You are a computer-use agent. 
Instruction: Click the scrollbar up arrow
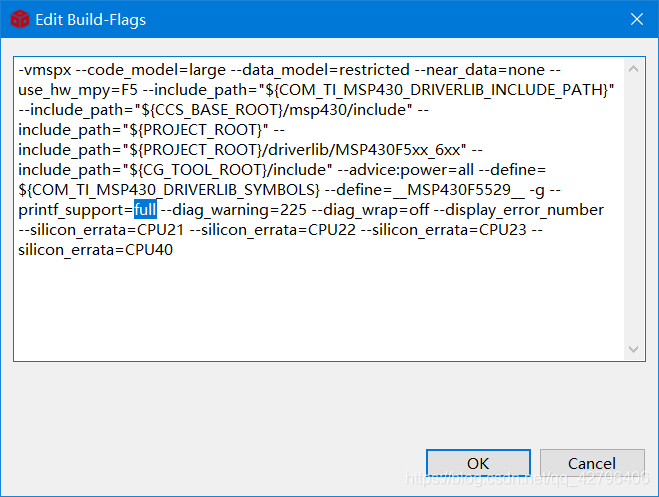point(633,69)
